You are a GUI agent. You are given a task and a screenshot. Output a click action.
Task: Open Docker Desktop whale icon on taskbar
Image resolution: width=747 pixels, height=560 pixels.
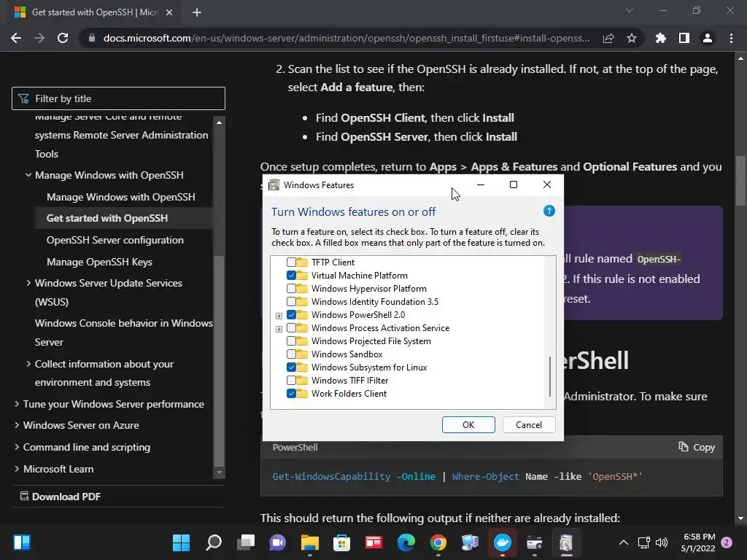(502, 542)
